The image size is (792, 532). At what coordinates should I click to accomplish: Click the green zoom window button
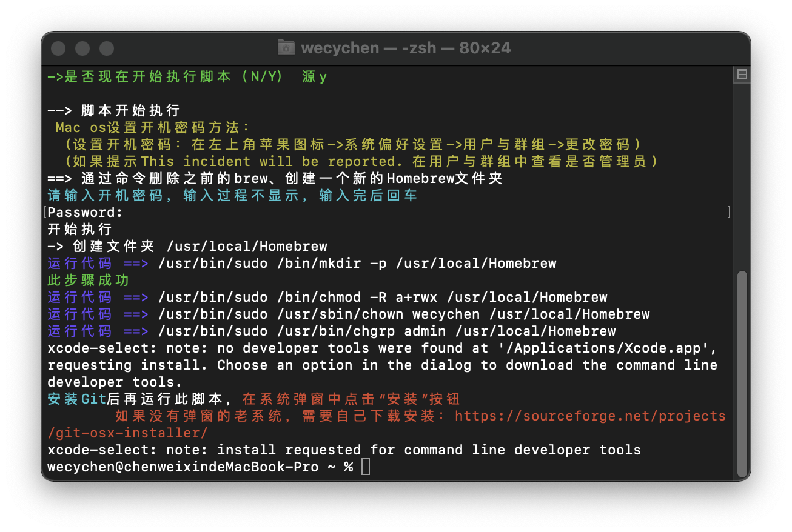click(107, 48)
